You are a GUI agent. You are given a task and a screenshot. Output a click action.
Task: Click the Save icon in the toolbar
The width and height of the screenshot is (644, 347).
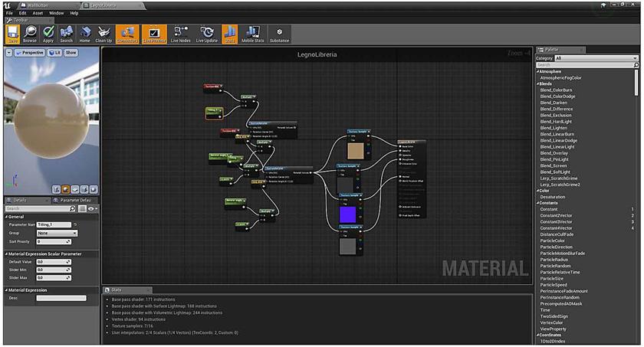pyautogui.click(x=13, y=32)
